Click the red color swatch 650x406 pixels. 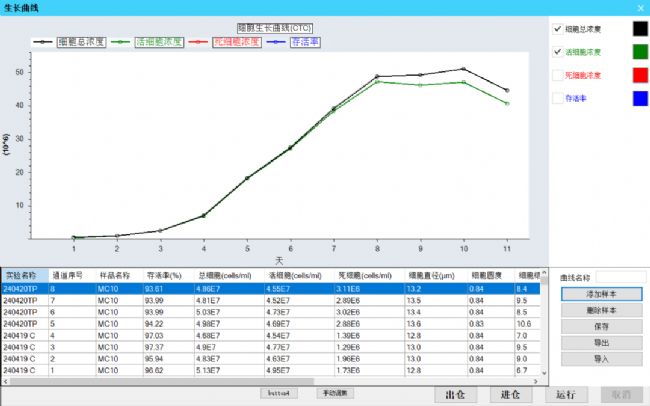click(x=640, y=75)
